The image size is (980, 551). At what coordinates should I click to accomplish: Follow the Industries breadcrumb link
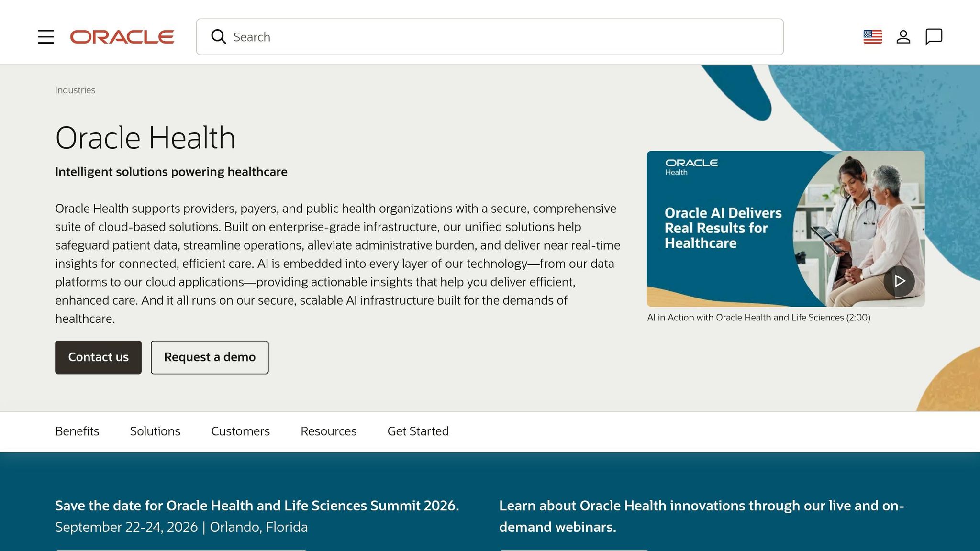coord(75,90)
